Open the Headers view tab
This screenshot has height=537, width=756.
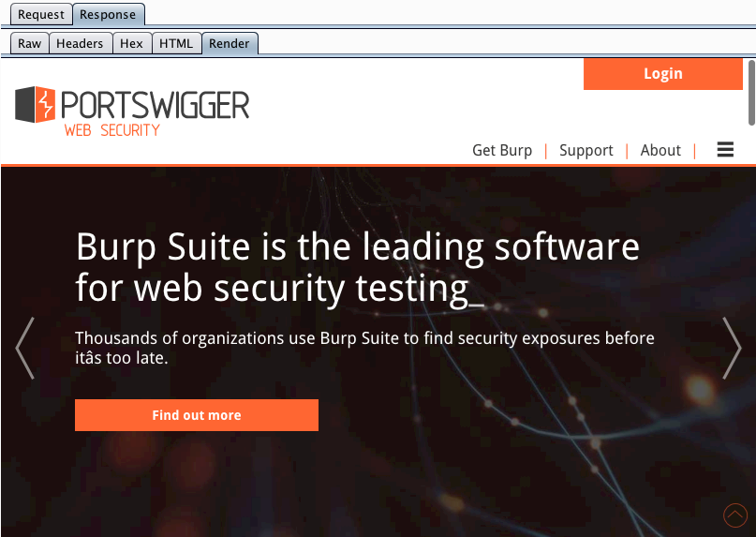[x=80, y=43]
